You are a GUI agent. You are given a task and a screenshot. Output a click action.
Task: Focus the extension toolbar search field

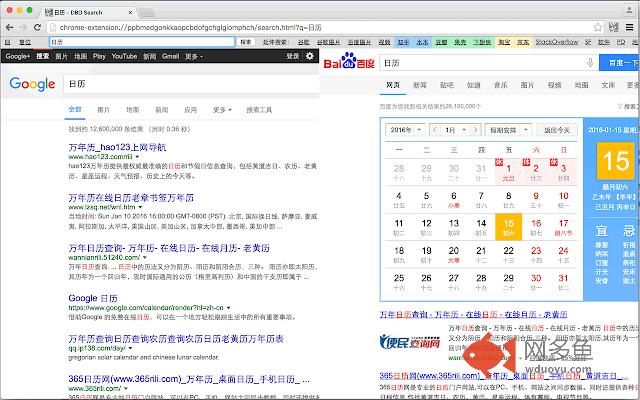142,42
